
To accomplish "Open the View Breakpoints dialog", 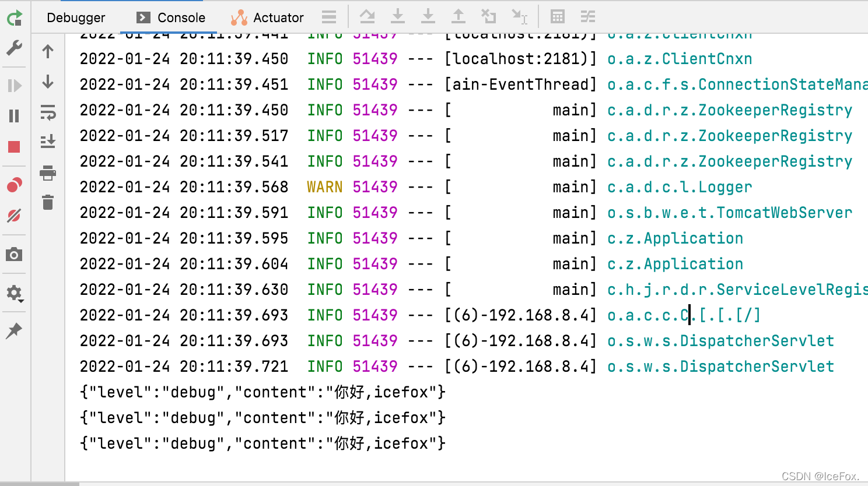I will click(x=14, y=185).
